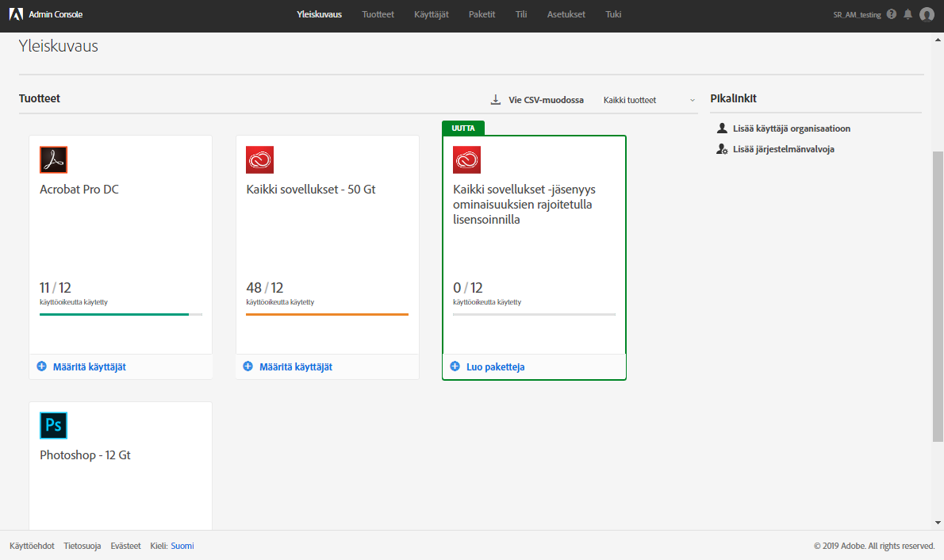Open the Kaikki tuotteet filter dropdown
This screenshot has height=560, width=944.
click(647, 100)
